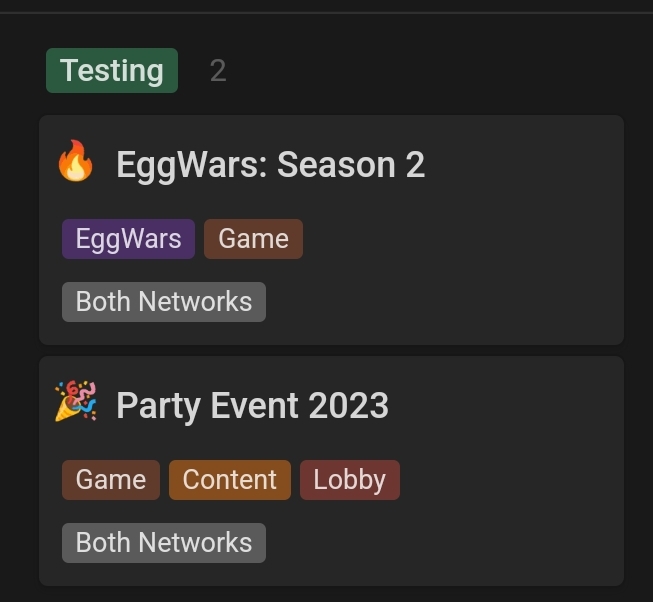
Task: Click blank area right of EggWars card Game tag
Action: [458, 239]
